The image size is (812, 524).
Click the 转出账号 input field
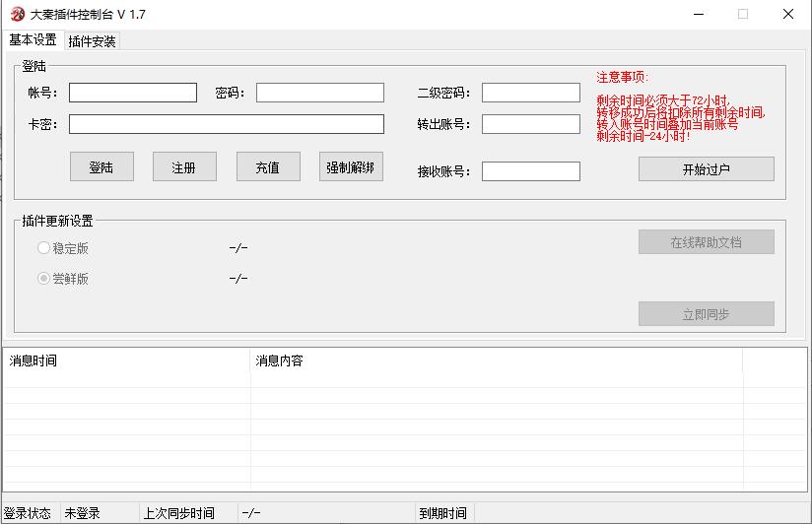pos(531,124)
